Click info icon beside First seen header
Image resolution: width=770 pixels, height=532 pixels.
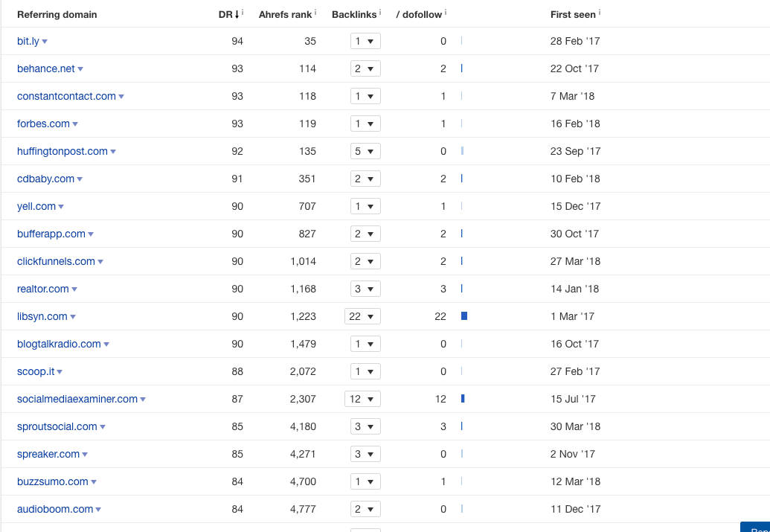[x=600, y=13]
